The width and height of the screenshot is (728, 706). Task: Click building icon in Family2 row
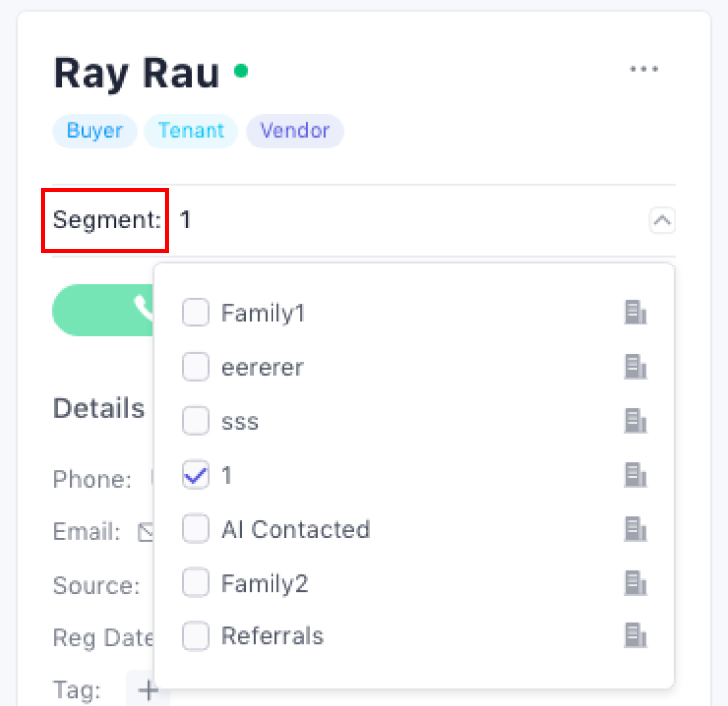(x=636, y=584)
